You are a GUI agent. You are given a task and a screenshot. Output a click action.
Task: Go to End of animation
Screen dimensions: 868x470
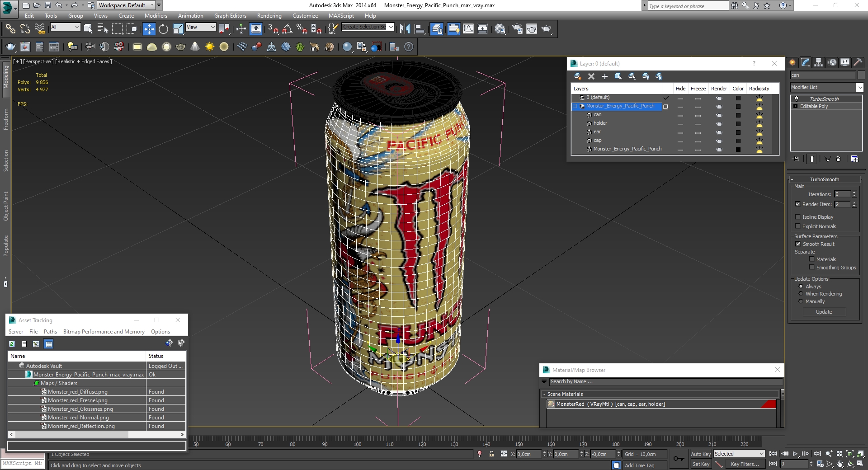pyautogui.click(x=817, y=454)
